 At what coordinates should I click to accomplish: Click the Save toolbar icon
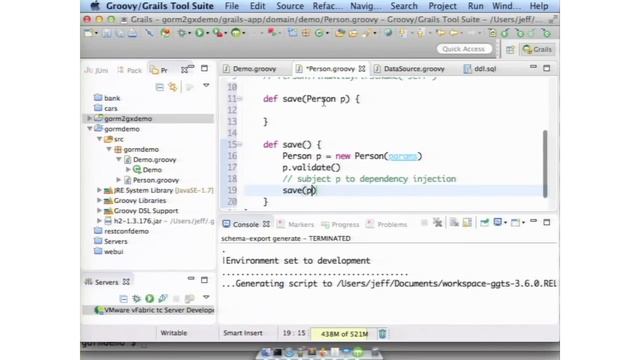(107, 33)
